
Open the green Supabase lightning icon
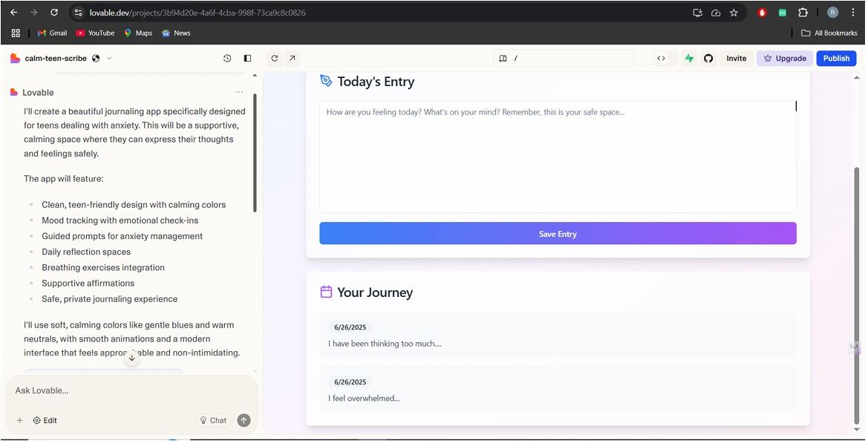(x=689, y=58)
